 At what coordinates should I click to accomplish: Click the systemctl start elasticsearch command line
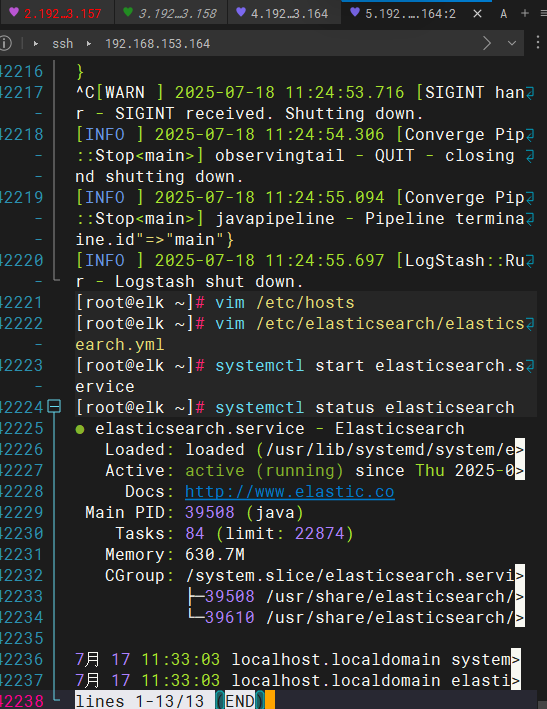point(305,376)
